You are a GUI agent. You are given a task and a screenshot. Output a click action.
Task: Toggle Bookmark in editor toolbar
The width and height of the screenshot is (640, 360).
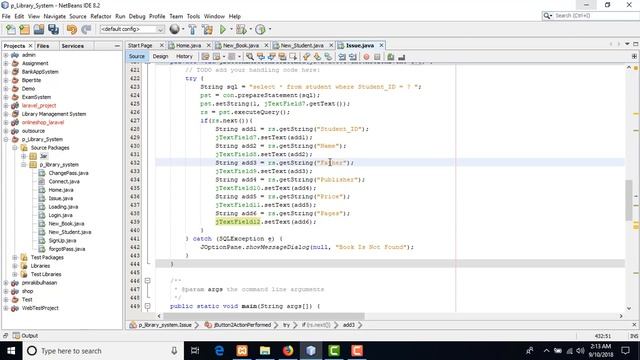tap(327, 57)
